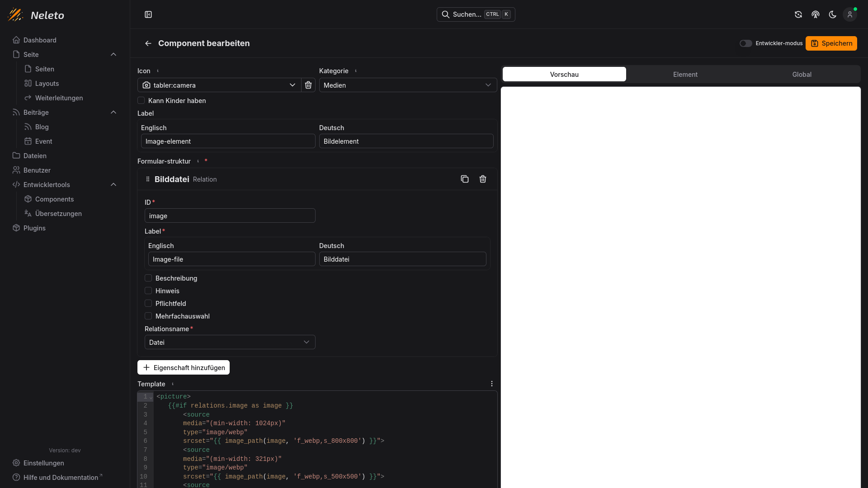Click the cache refresh icon in header
The image size is (868, 488).
click(x=798, y=14)
